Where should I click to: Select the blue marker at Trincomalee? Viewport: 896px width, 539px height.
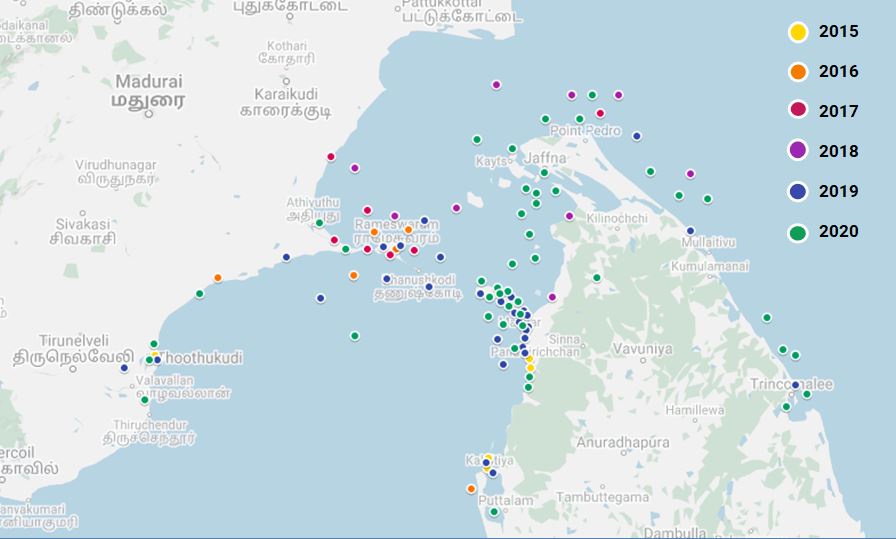pyautogui.click(x=795, y=385)
